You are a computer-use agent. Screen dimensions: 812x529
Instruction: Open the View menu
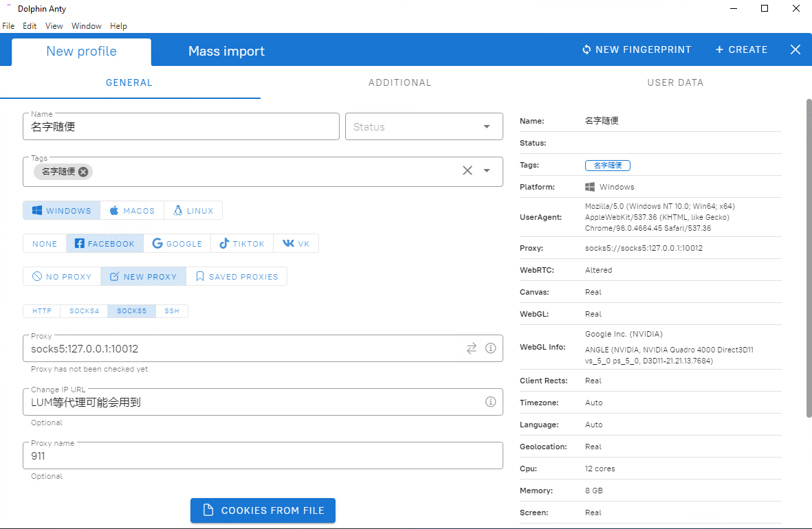pos(54,26)
